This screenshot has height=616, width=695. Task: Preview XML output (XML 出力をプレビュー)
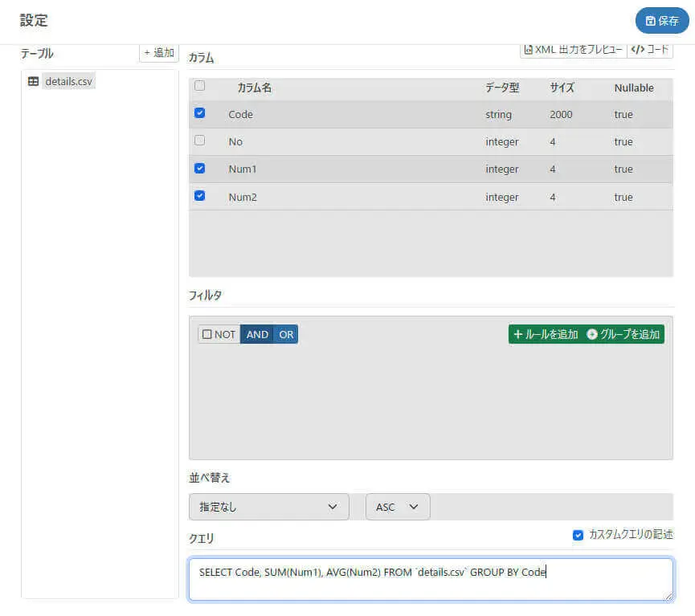pos(573,50)
